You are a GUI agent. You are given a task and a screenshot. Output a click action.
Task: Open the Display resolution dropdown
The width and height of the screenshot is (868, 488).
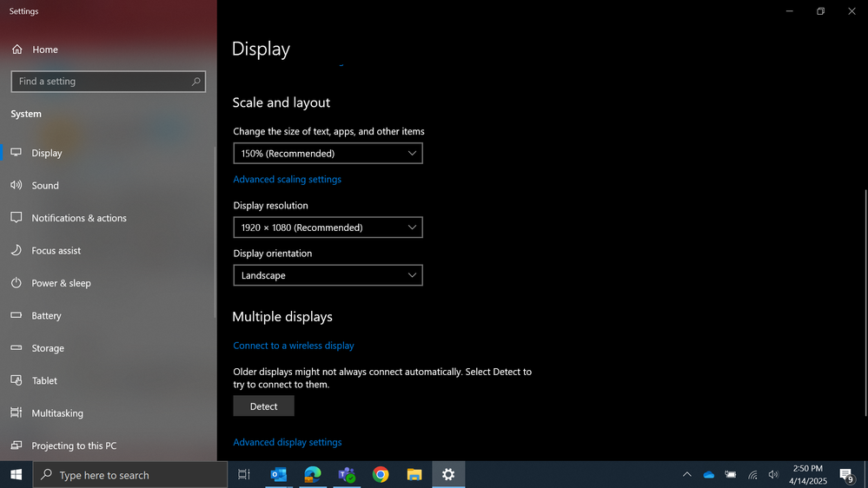pyautogui.click(x=328, y=228)
